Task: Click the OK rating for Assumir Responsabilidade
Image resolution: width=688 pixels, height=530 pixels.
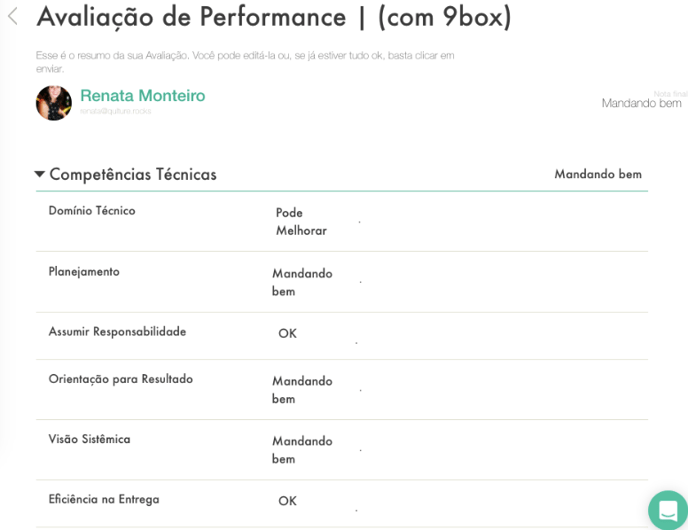Action: coord(287,333)
